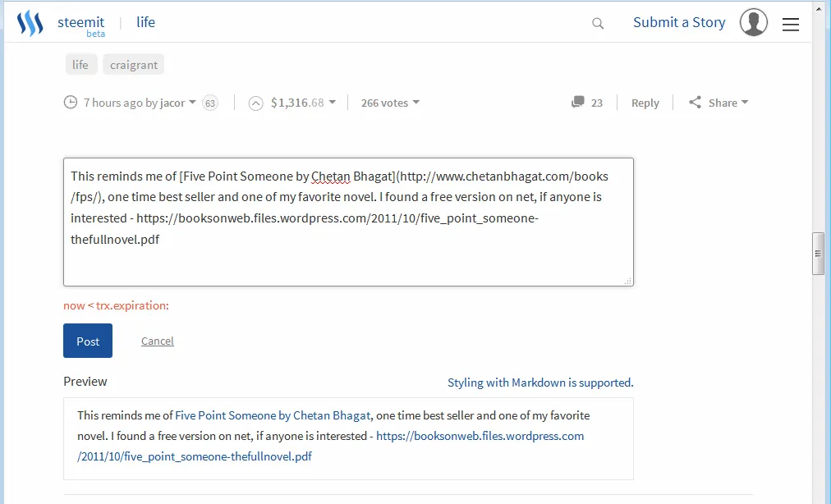Click the Steemit logo icon
831x504 pixels.
point(30,23)
